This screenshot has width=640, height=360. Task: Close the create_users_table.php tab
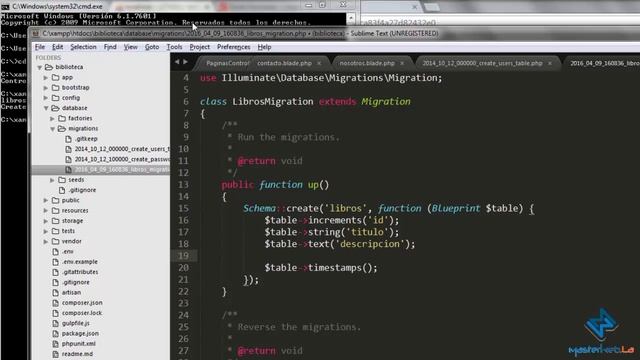550,63
